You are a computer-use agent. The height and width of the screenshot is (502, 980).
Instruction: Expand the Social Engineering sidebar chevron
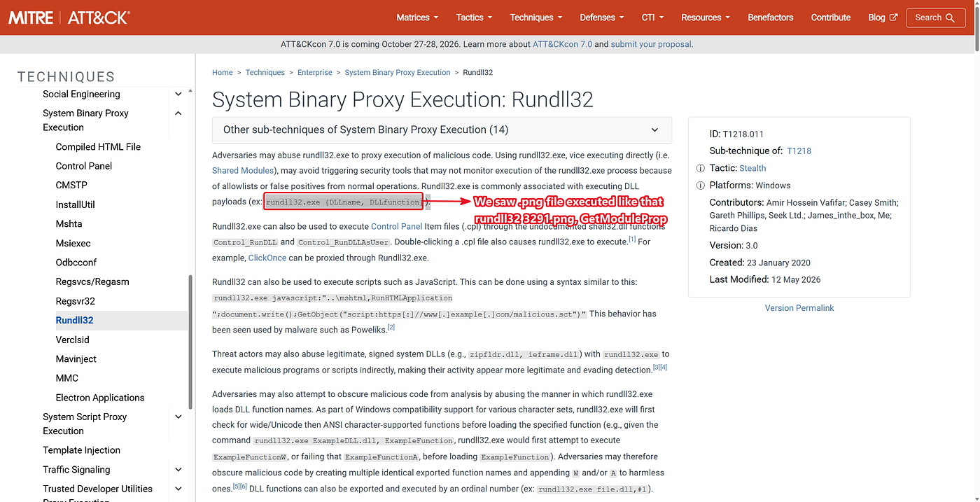pyautogui.click(x=178, y=94)
